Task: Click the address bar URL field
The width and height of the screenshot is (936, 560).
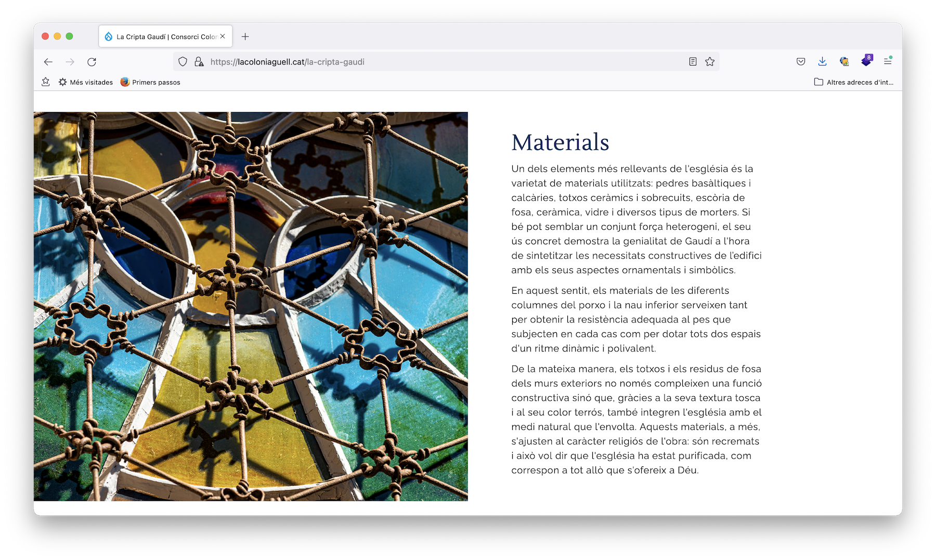Action: coord(442,62)
